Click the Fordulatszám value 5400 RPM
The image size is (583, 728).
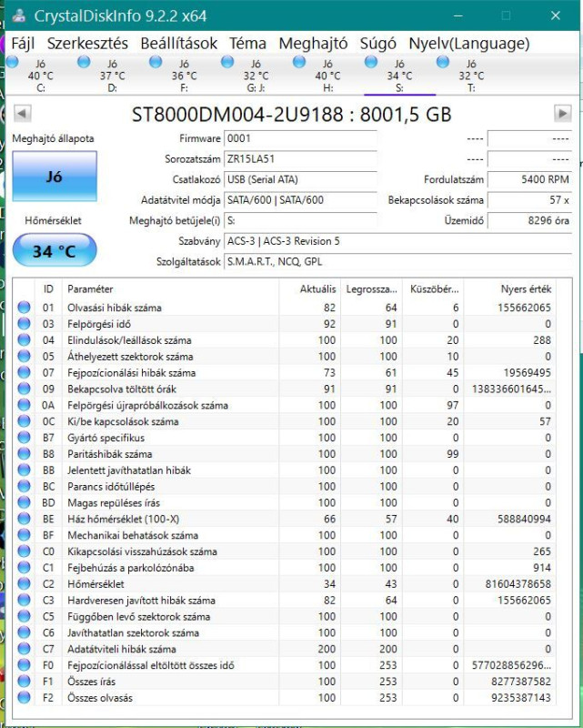[529, 179]
